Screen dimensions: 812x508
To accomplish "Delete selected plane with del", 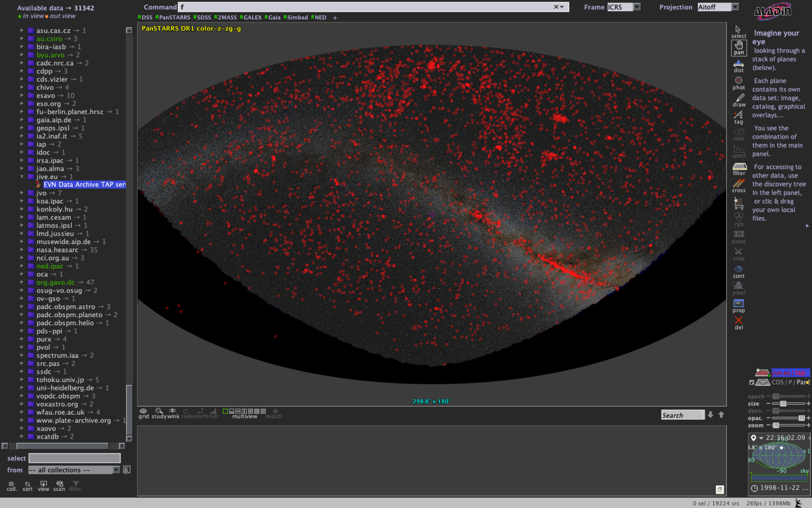I will point(738,323).
